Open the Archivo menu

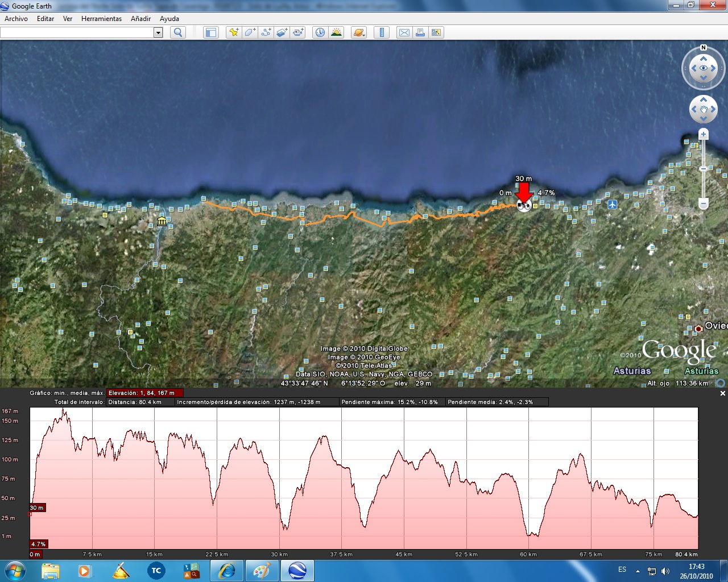[16, 19]
